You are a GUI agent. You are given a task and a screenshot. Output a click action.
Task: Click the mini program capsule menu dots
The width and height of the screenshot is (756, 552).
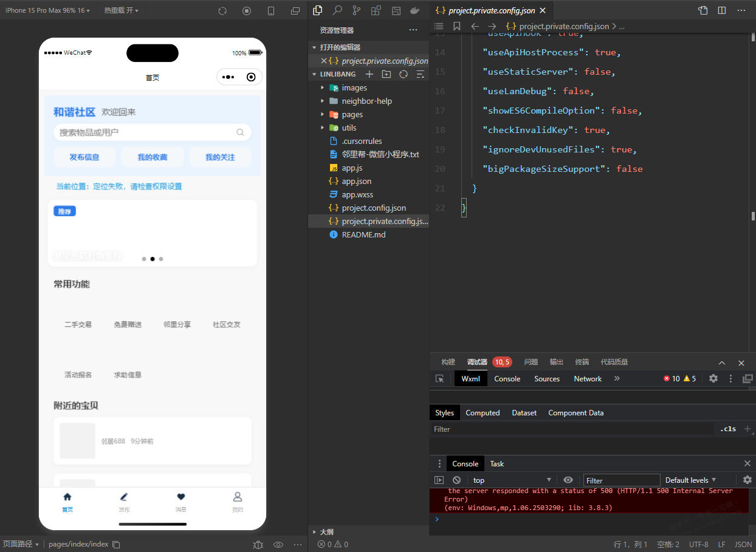(x=229, y=77)
